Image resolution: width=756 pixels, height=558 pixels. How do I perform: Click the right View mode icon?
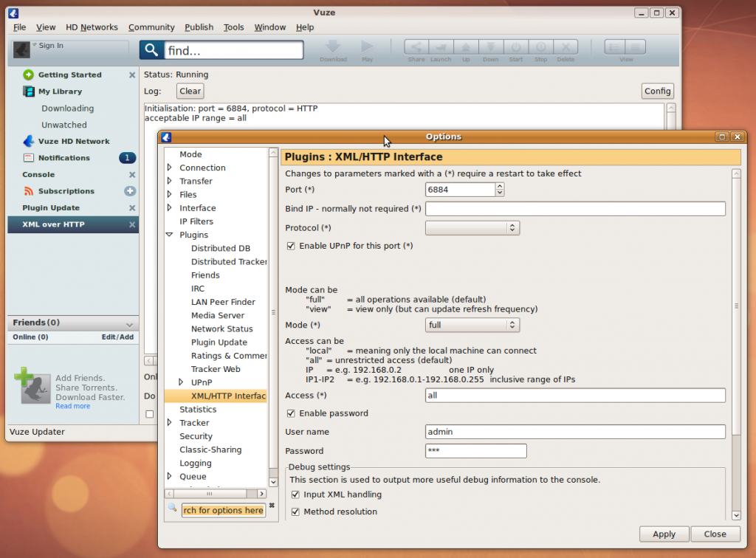click(x=636, y=47)
